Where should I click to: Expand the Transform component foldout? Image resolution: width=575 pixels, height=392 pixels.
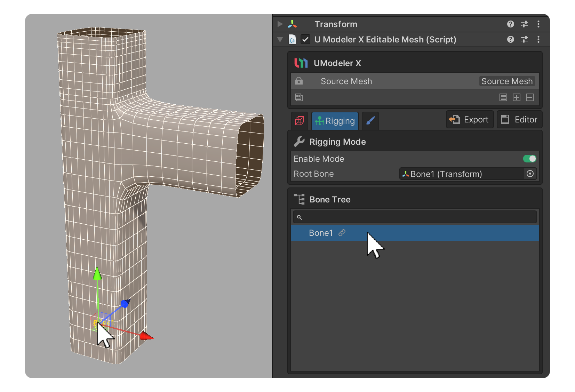280,24
